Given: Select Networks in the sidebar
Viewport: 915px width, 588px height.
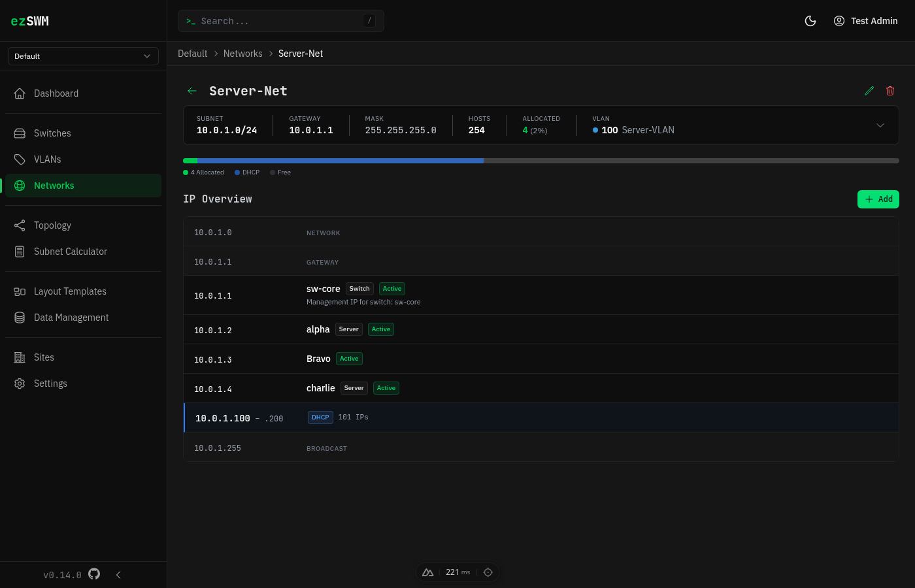Looking at the screenshot, I should click(83, 186).
